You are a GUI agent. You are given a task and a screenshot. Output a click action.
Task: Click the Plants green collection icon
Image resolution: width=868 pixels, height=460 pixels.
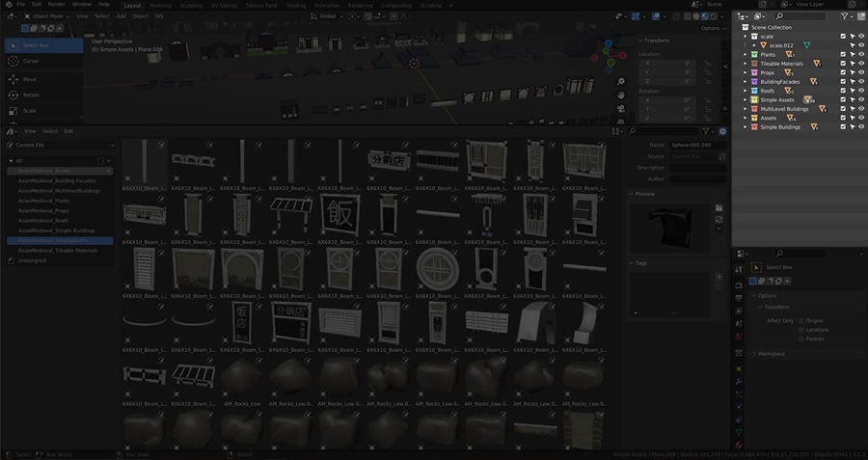(754, 55)
